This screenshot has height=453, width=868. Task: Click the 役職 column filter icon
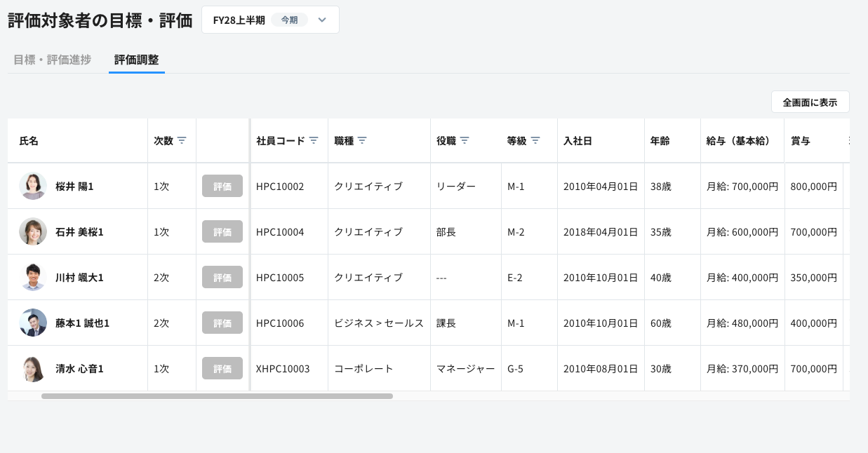tap(465, 140)
